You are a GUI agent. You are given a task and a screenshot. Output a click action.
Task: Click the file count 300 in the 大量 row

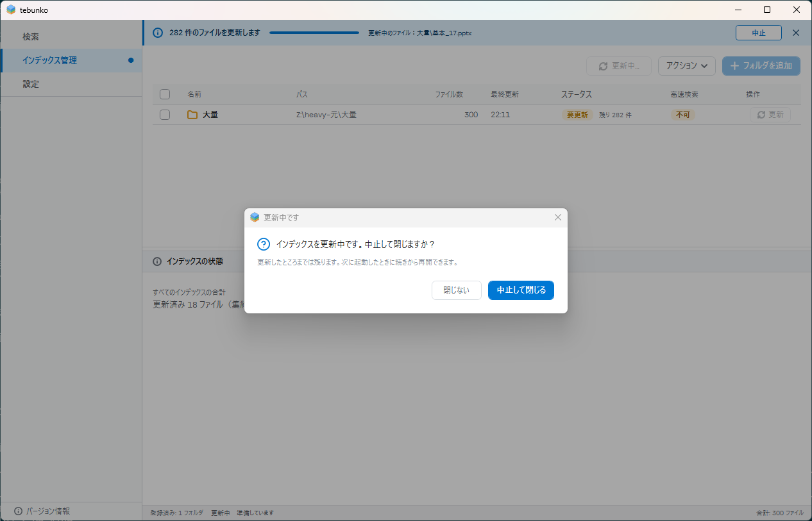point(471,115)
